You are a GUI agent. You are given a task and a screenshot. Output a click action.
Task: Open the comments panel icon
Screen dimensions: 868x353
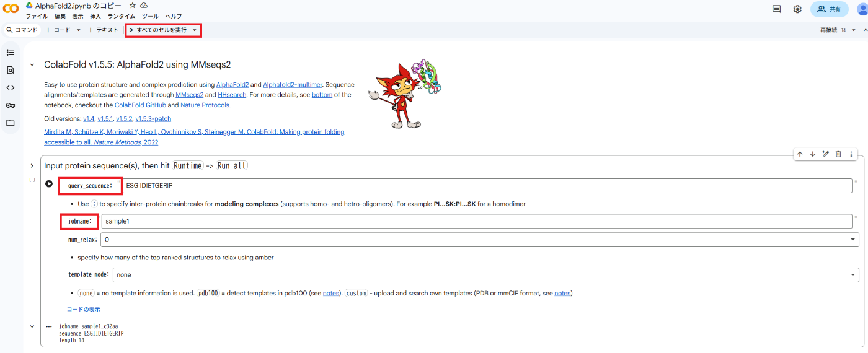pyautogui.click(x=776, y=9)
